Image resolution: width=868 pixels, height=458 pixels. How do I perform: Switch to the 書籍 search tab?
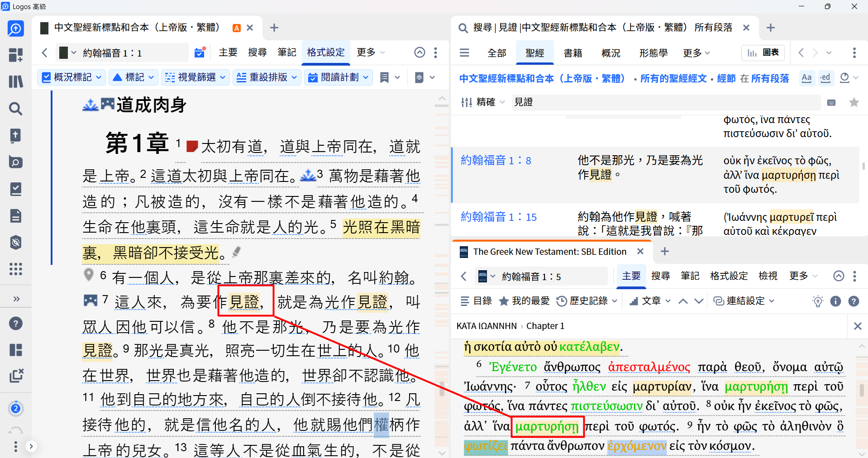tap(573, 53)
